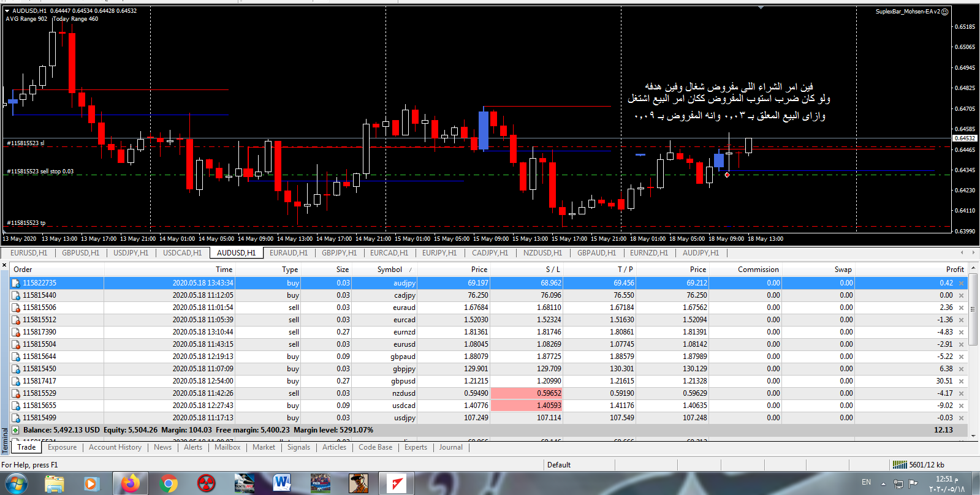Click the EN language indicator in the tray
This screenshot has width=980, height=495.
866,482
